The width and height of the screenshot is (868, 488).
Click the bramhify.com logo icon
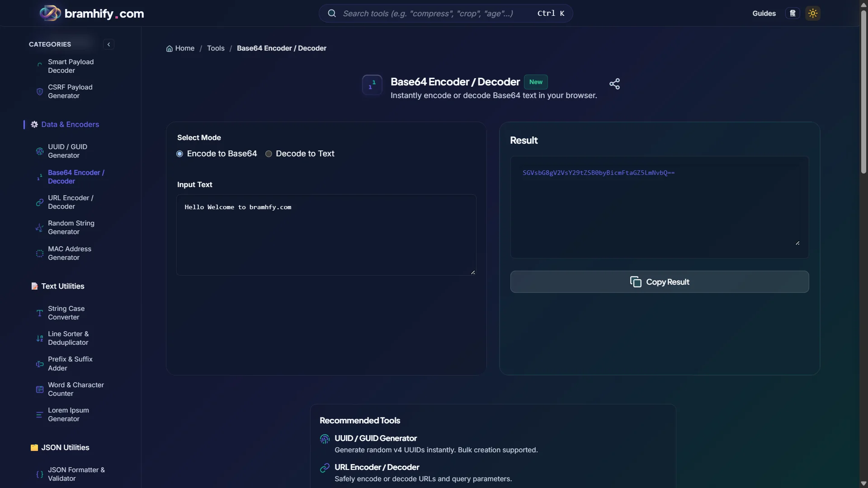pos(50,13)
